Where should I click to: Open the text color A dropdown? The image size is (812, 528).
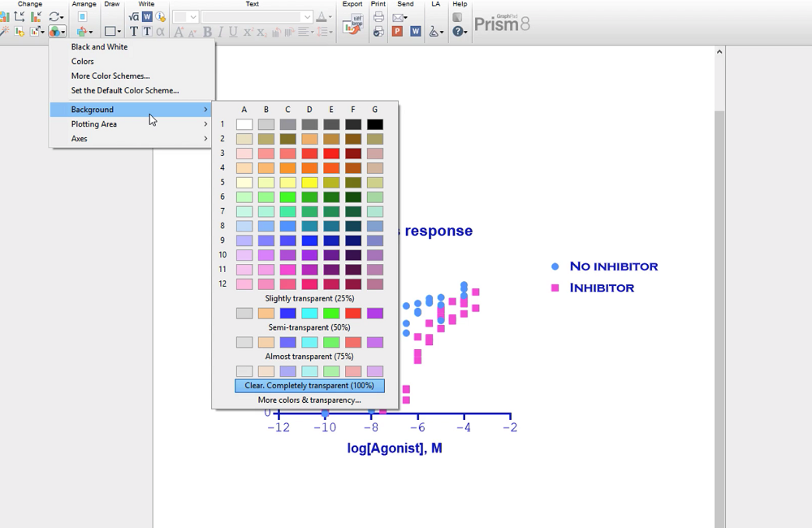tap(324, 16)
